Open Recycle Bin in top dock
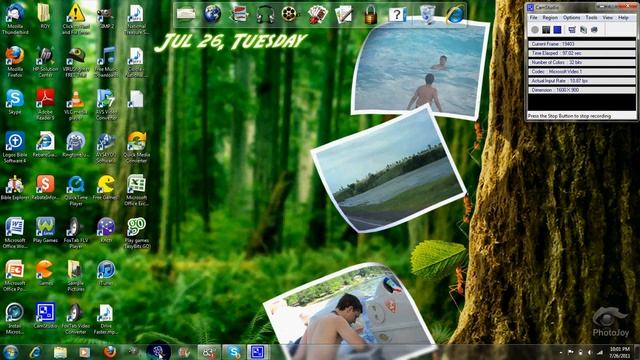640x360 pixels. click(427, 14)
